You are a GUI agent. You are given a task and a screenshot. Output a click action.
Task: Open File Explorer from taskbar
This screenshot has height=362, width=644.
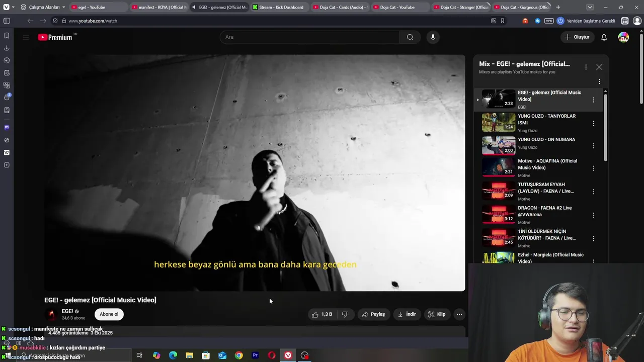tap(189, 355)
